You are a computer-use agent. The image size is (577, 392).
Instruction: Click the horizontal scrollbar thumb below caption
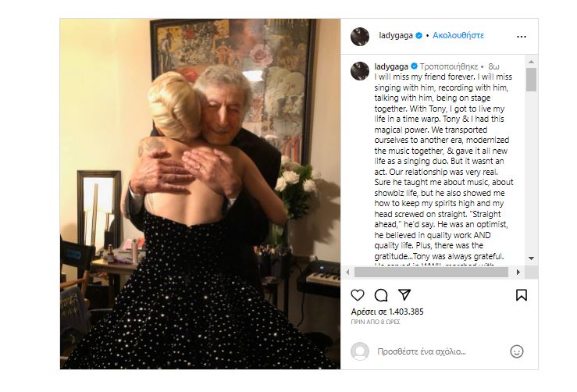431,273
